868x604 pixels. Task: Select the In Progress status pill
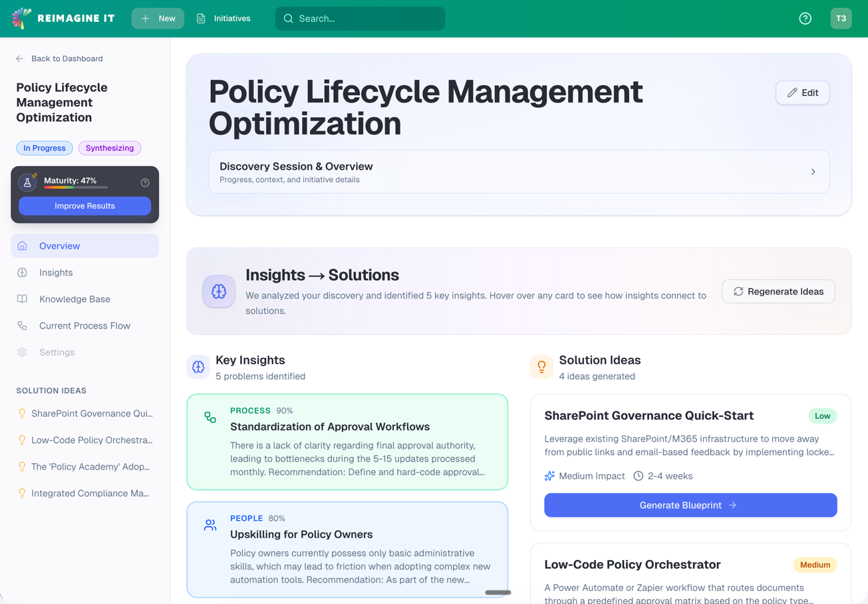[44, 148]
